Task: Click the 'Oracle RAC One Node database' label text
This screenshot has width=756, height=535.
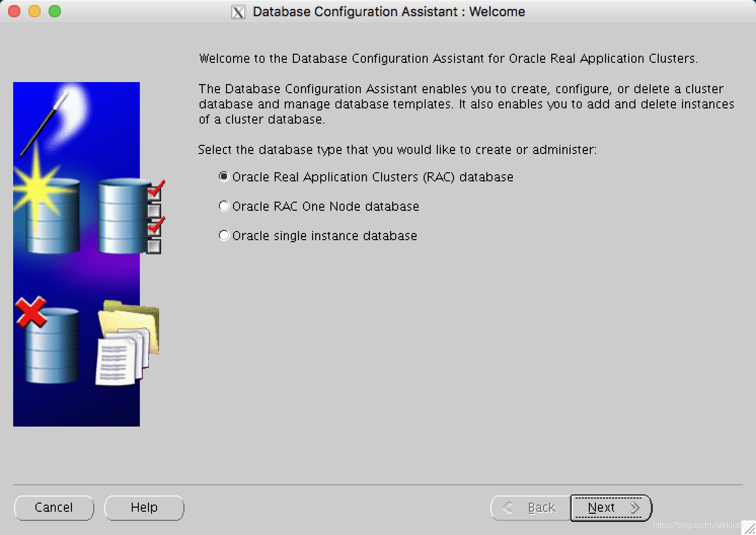Action: coord(326,206)
